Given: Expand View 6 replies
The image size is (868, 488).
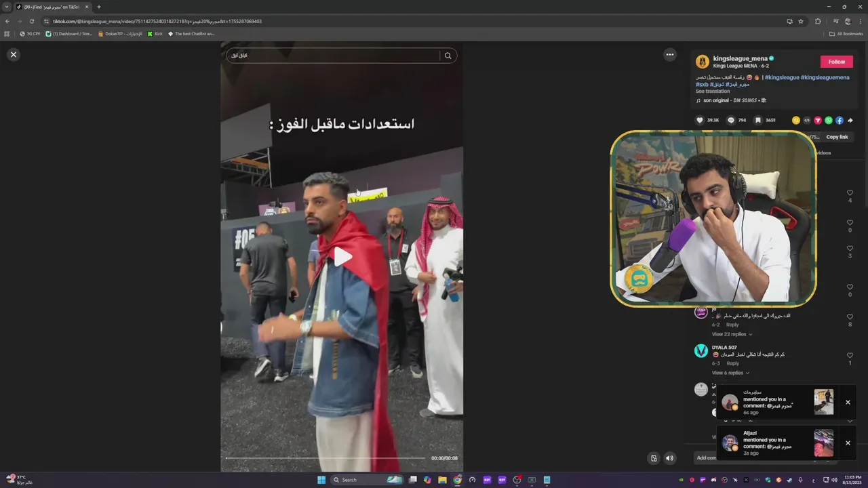Looking at the screenshot, I should click(730, 373).
